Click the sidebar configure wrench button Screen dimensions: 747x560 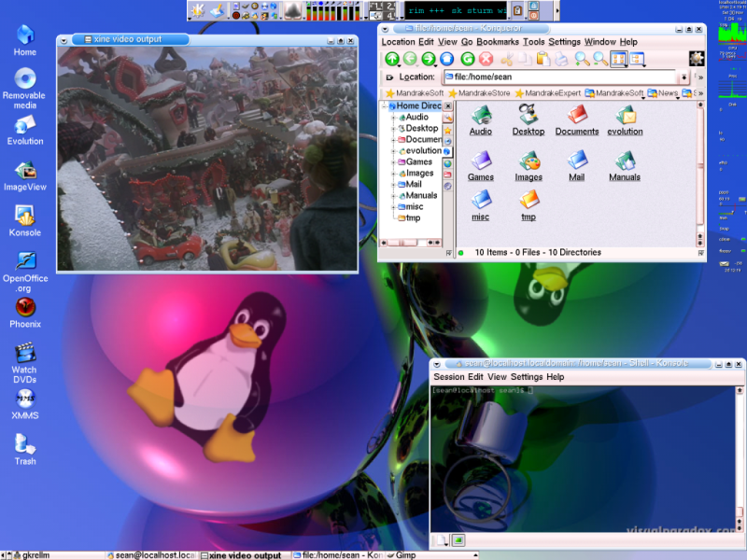pyautogui.click(x=448, y=118)
